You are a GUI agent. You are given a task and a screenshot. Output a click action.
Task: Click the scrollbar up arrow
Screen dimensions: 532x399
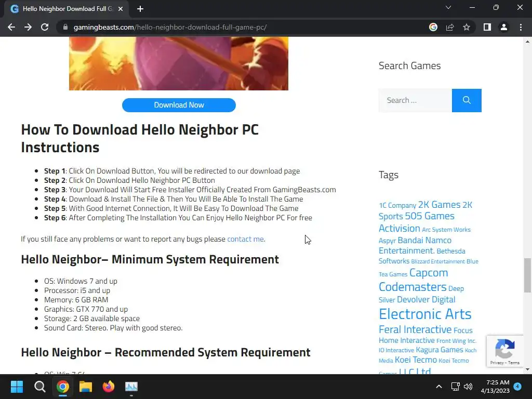(x=527, y=42)
